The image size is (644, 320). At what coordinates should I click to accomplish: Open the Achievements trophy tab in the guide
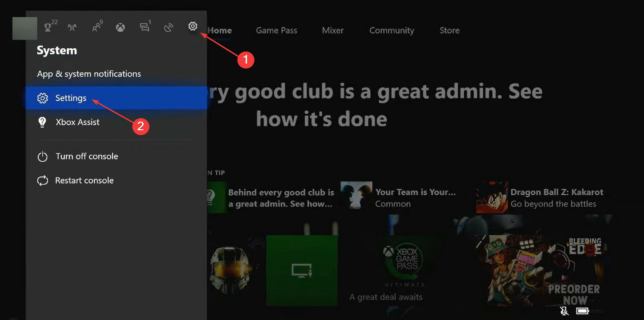click(48, 27)
